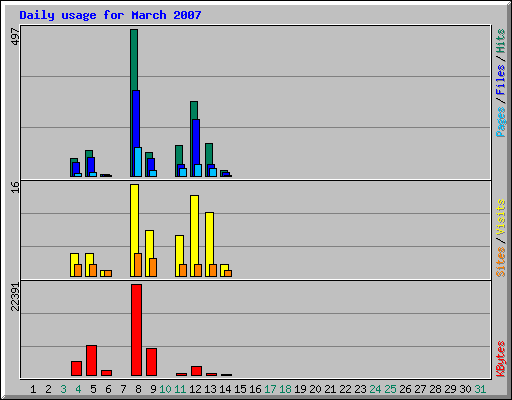
Task: Click the orange sites bar for day 5
Action: click(93, 270)
